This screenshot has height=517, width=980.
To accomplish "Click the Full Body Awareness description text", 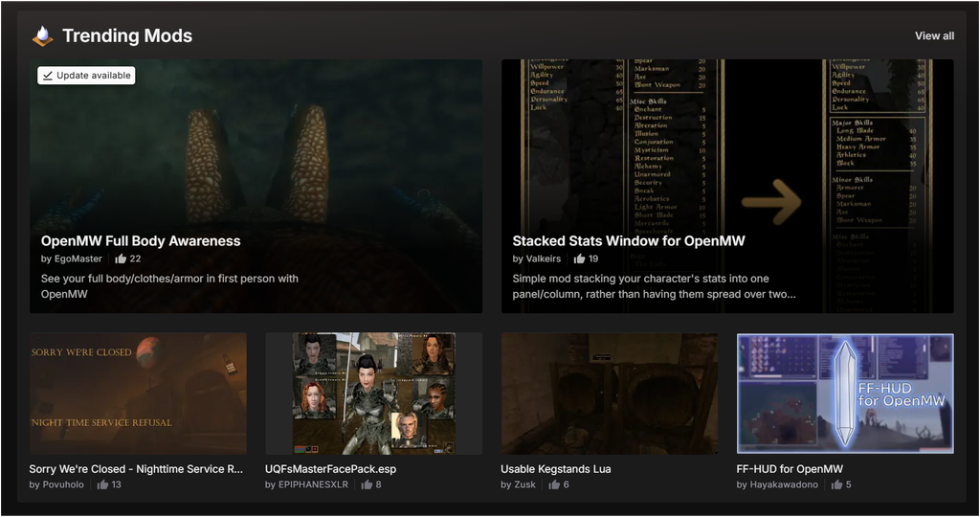I will 169,286.
